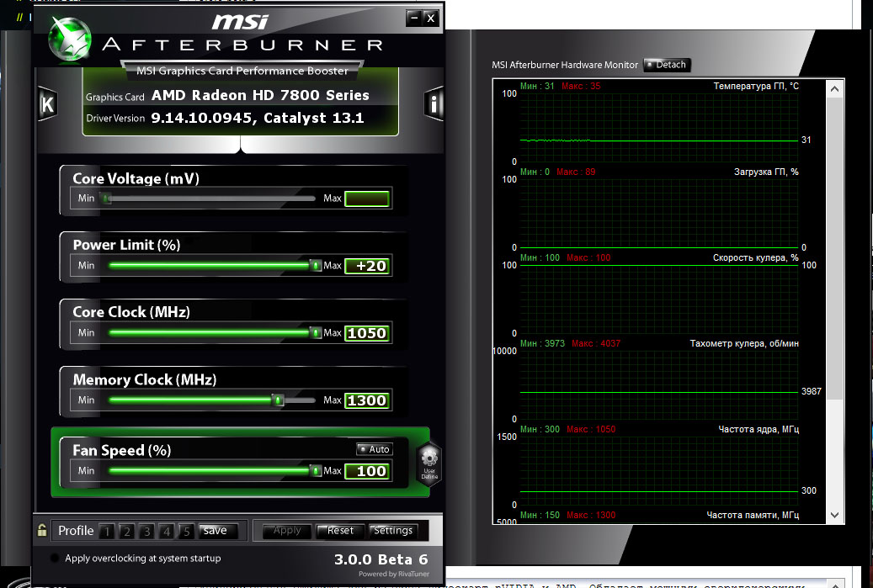
Task: Click the Core Clock 1050 value field
Action: tap(367, 333)
